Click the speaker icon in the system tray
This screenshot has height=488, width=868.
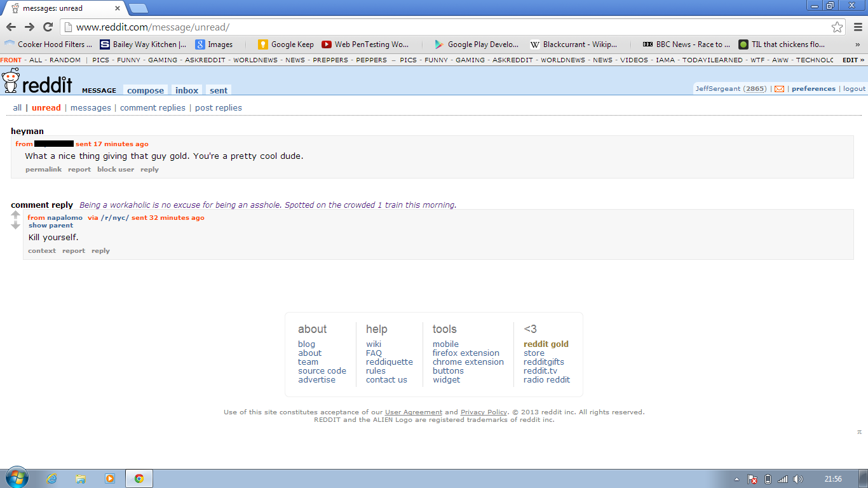(798, 479)
